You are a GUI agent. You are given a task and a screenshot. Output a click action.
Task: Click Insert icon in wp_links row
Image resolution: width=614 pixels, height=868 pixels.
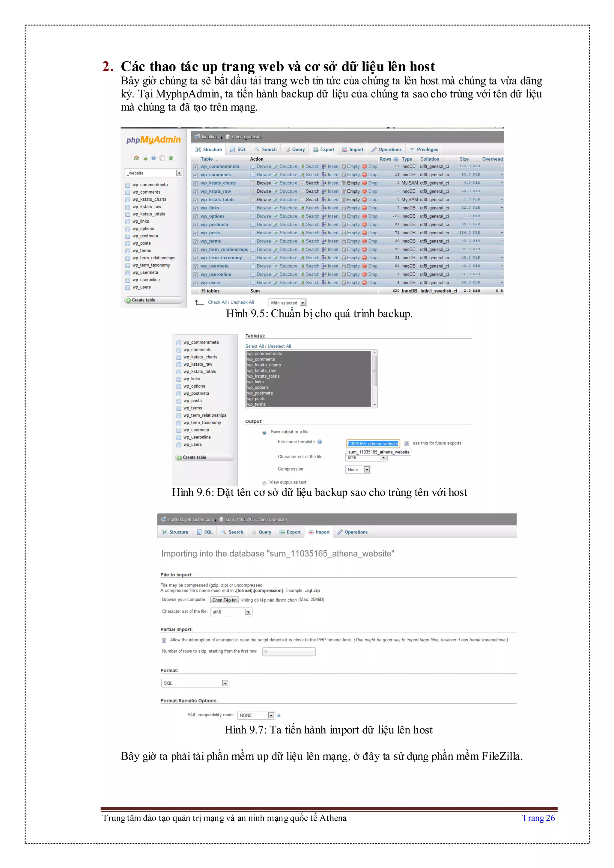point(324,208)
